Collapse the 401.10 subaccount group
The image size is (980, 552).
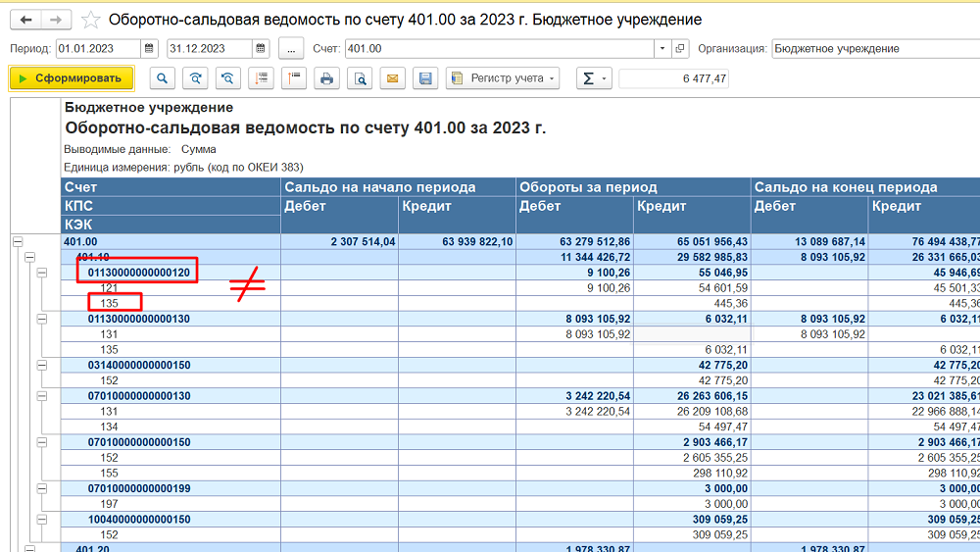30,257
